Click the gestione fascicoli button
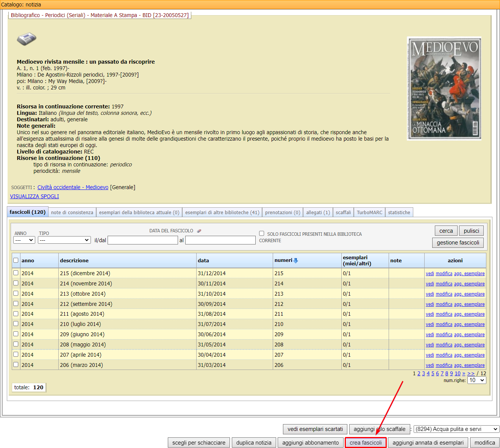This screenshot has width=500, height=448. click(458, 243)
